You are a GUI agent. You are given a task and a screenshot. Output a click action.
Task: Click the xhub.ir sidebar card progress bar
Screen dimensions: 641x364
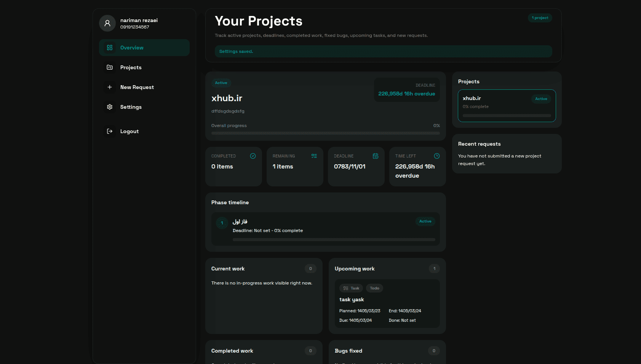tap(507, 116)
